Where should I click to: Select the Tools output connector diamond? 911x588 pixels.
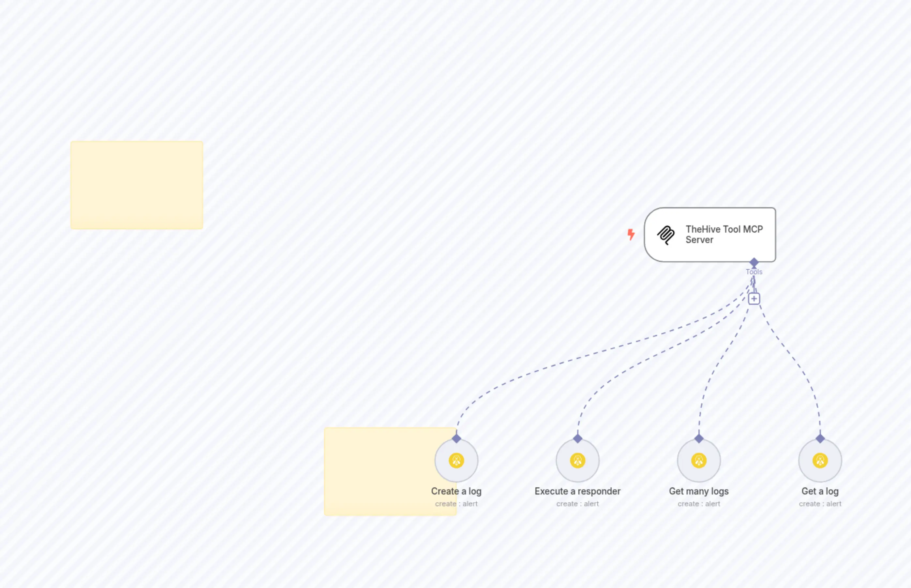[x=754, y=262]
